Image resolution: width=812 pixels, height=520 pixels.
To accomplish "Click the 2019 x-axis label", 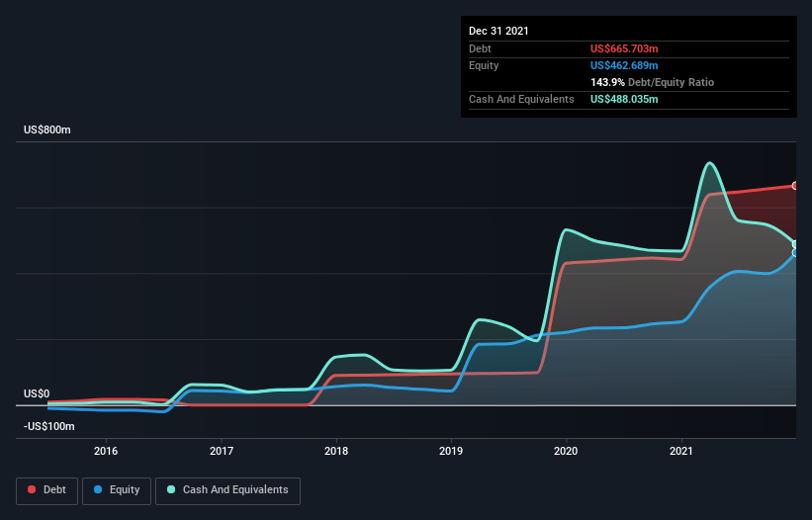I will coord(451,451).
